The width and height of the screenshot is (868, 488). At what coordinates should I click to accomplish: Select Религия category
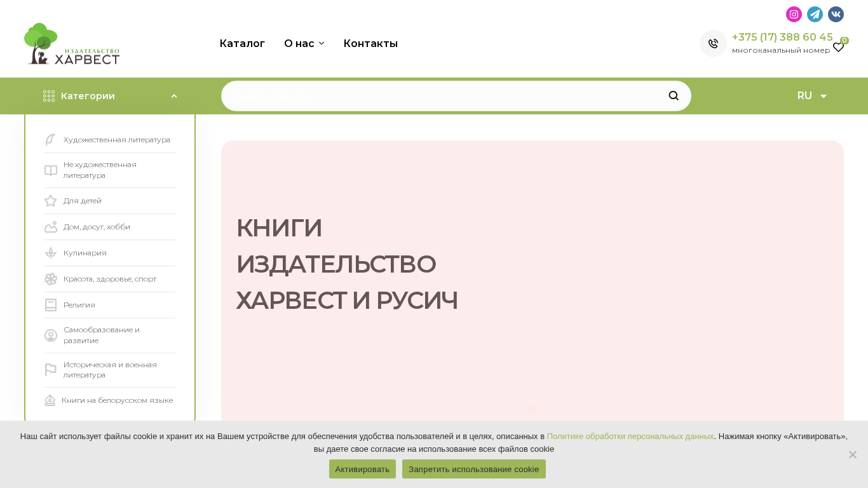point(79,305)
